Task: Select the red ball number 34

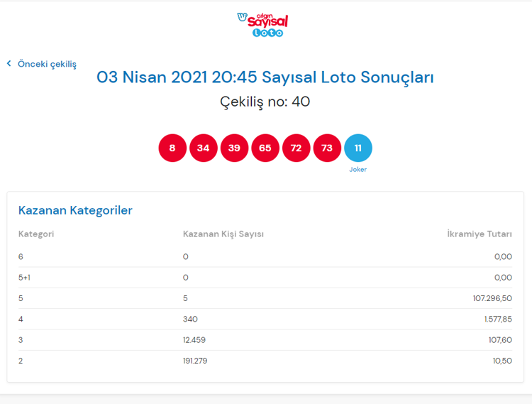Action: [x=204, y=148]
